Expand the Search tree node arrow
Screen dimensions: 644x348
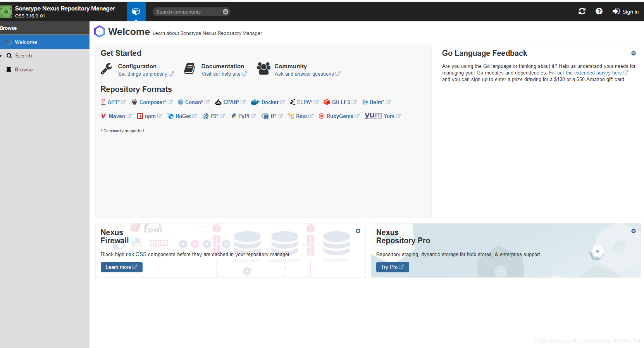(1, 55)
